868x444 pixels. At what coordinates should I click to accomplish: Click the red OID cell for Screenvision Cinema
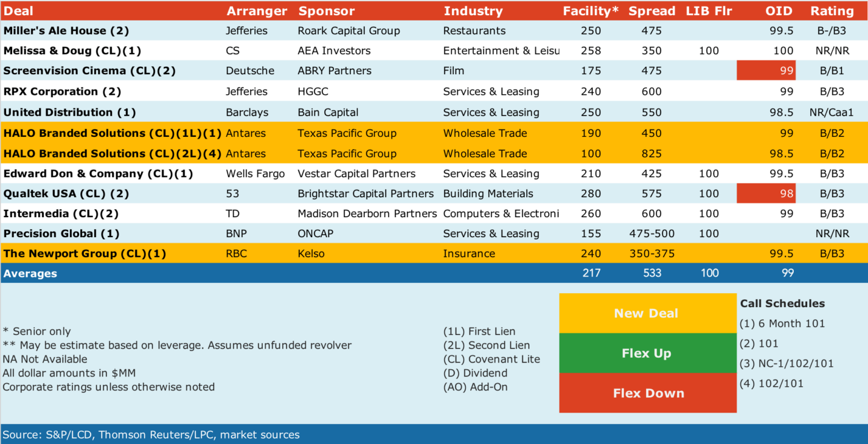(x=766, y=71)
